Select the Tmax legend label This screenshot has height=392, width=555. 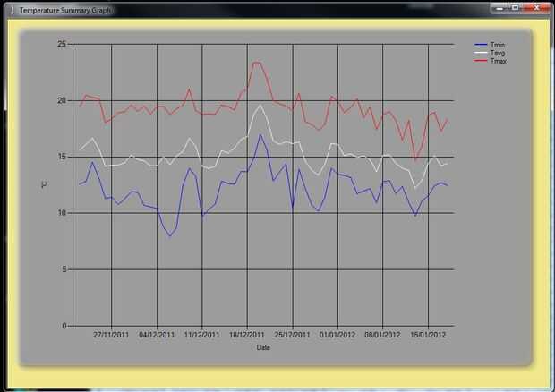[x=498, y=61]
